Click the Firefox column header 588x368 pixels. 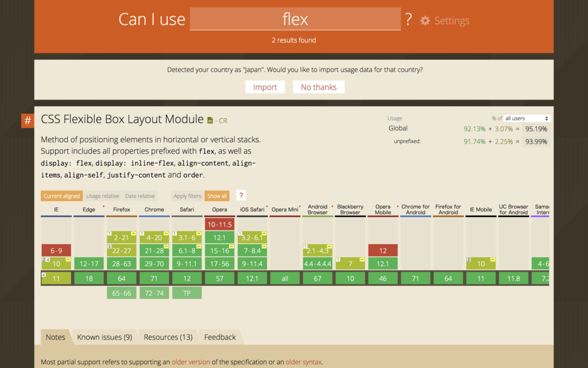click(122, 209)
